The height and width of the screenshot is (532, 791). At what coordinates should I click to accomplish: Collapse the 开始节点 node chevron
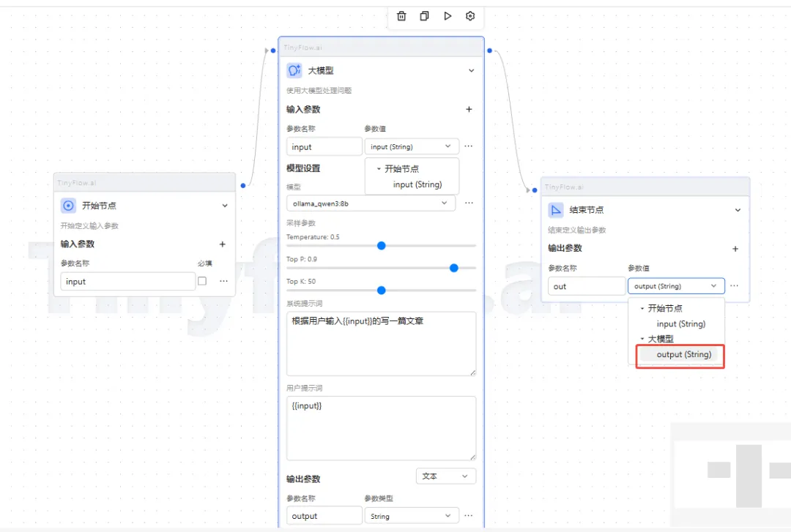(225, 206)
